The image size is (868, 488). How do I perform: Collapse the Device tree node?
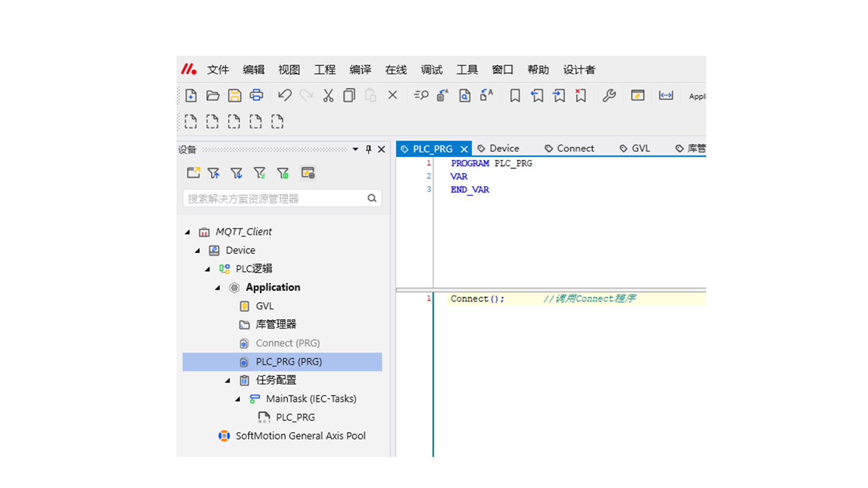[x=197, y=250]
